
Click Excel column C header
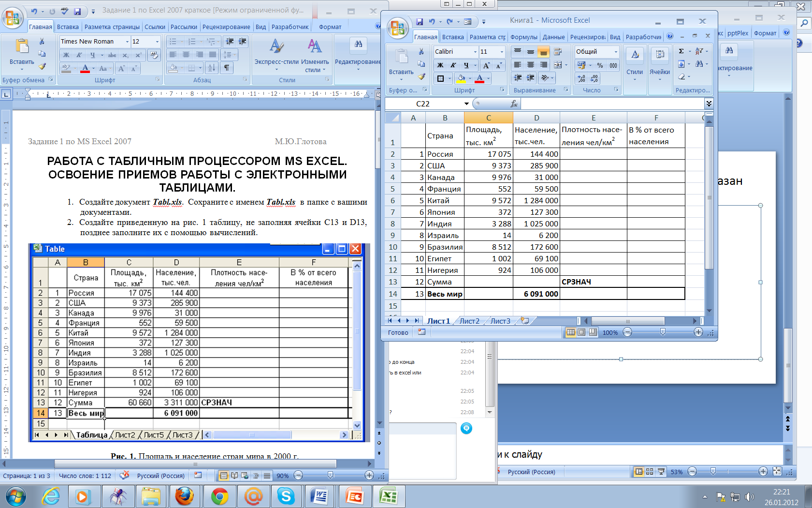[x=488, y=118]
